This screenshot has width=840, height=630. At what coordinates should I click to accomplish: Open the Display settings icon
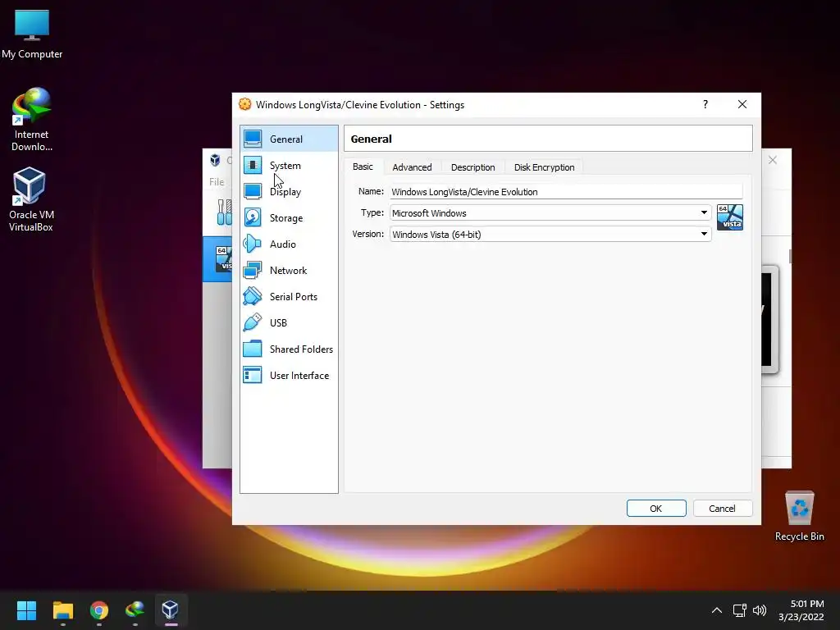click(253, 191)
